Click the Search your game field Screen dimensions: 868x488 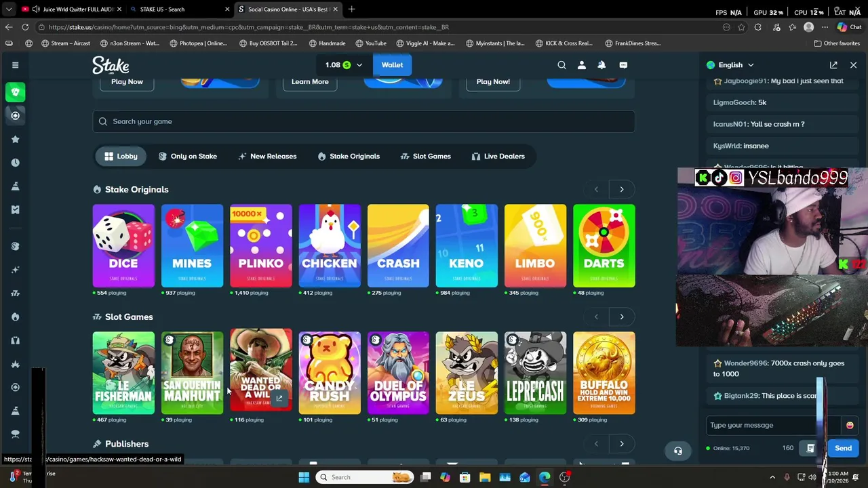pos(363,121)
